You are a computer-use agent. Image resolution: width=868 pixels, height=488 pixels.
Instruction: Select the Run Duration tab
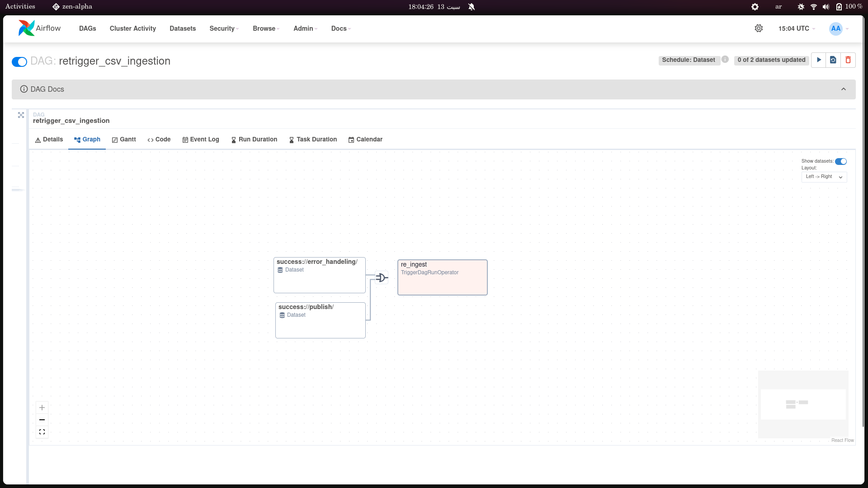click(x=254, y=140)
